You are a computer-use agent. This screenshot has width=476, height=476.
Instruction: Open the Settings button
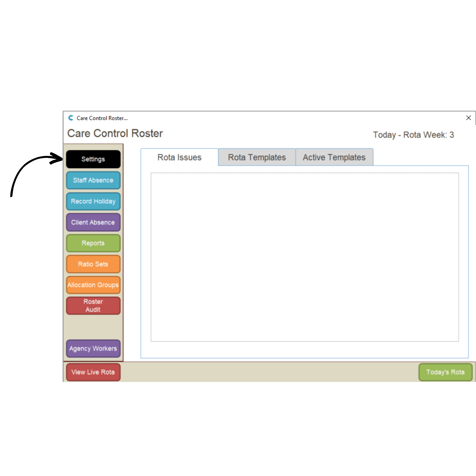pos(93,159)
